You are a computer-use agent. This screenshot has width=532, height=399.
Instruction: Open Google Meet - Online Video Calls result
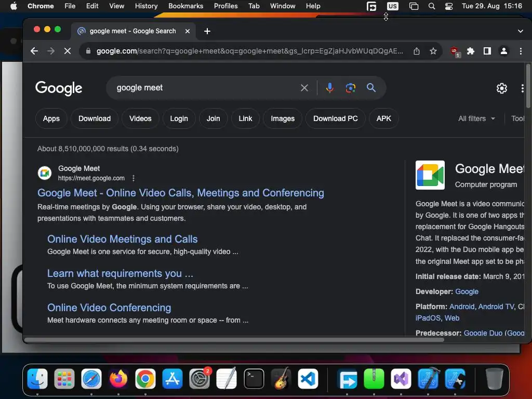pos(180,193)
